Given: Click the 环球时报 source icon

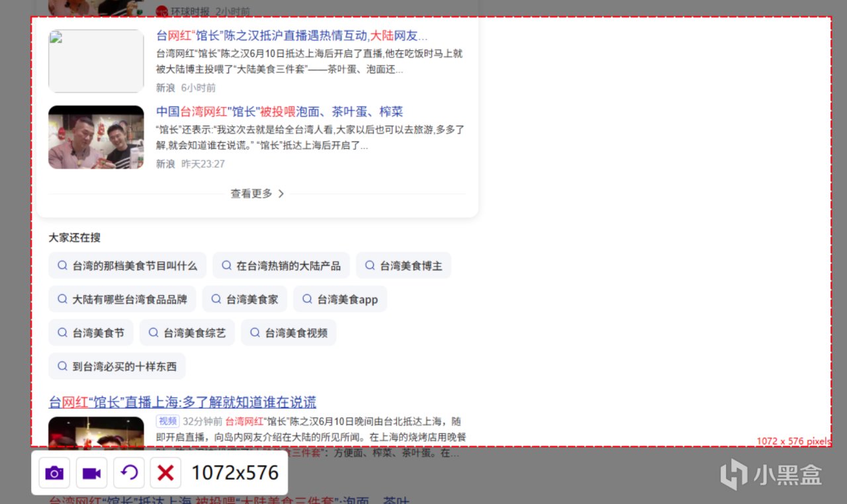Looking at the screenshot, I should point(162,11).
